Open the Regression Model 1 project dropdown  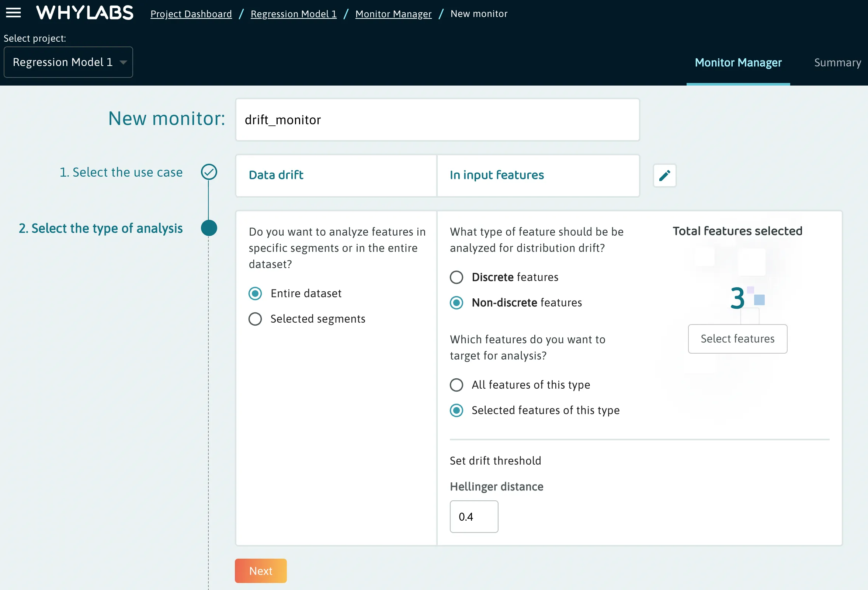click(x=63, y=62)
